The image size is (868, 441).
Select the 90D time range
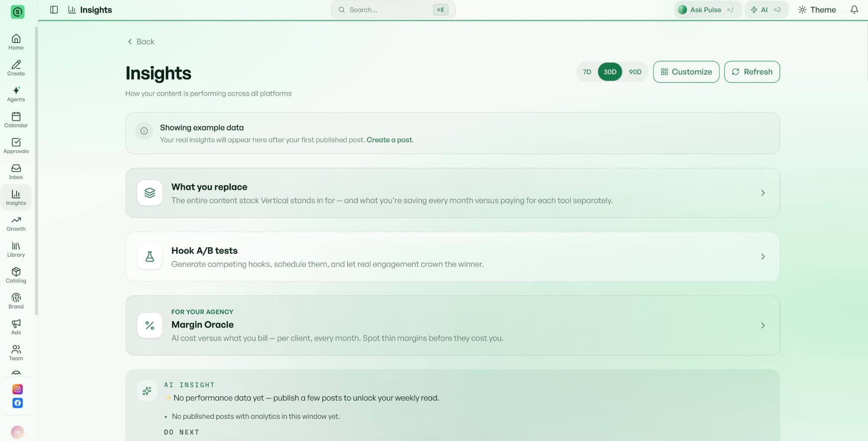635,72
